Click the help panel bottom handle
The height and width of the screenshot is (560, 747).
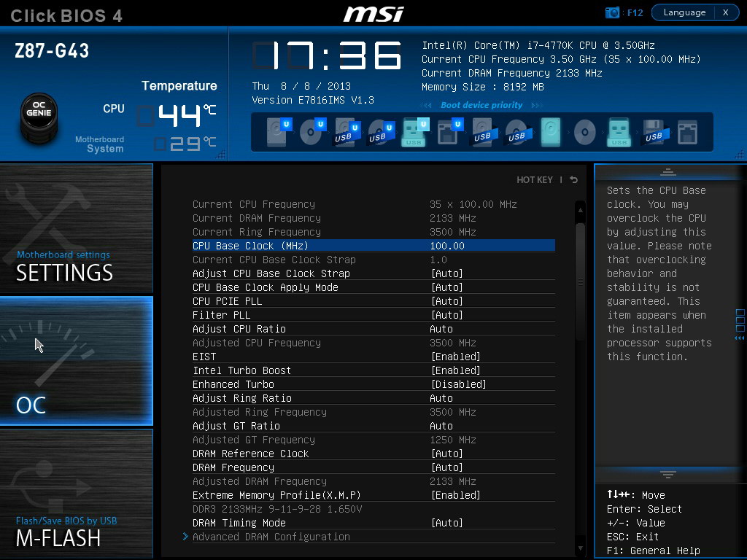668,474
